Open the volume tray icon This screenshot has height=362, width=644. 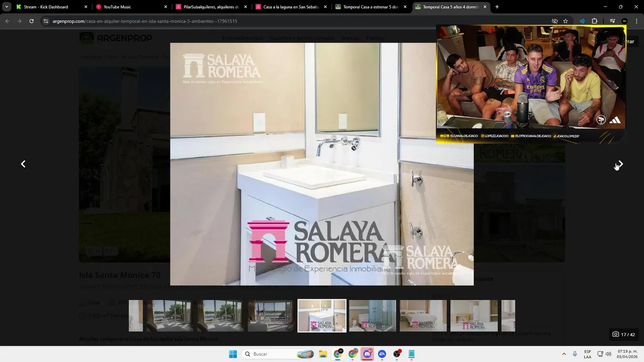coord(608,354)
